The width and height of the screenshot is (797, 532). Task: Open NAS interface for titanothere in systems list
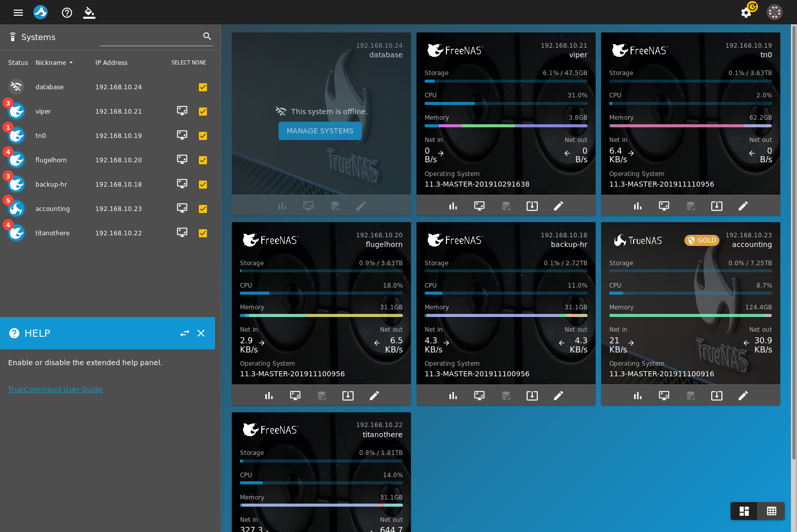pos(182,232)
